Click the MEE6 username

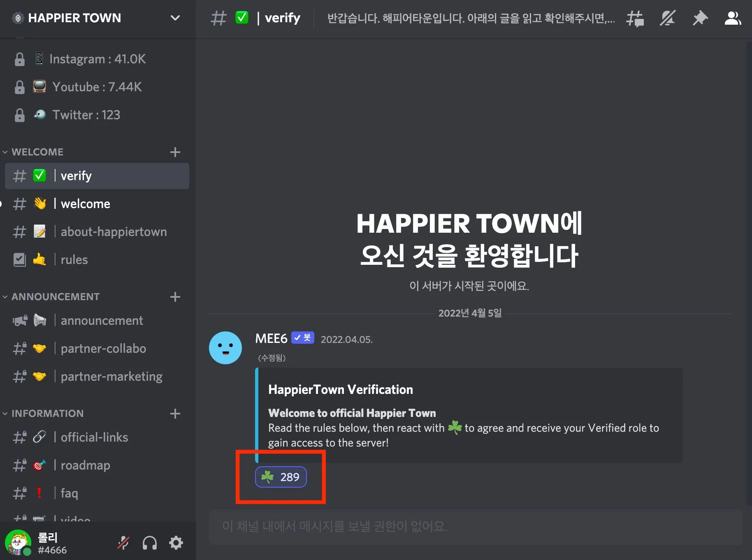[271, 338]
